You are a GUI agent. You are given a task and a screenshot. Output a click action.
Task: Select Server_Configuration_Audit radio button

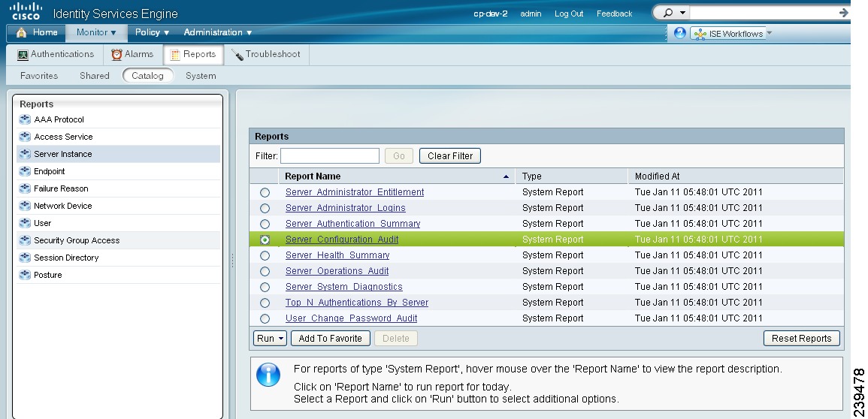265,240
